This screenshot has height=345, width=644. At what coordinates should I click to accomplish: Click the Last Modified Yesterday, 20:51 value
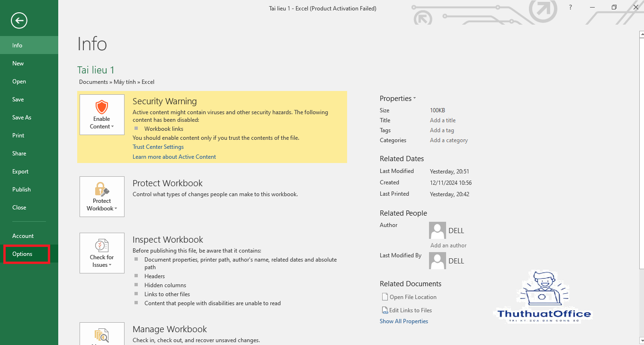(x=449, y=172)
